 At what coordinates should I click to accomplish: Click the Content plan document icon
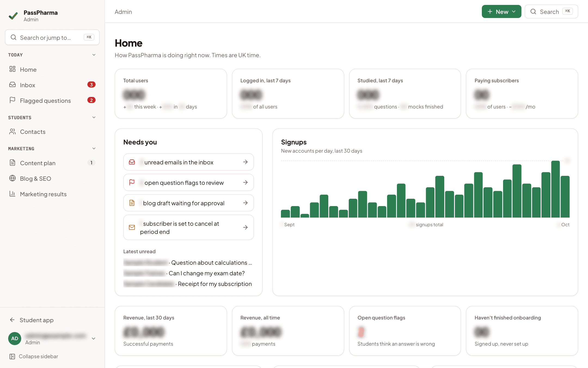(x=12, y=163)
